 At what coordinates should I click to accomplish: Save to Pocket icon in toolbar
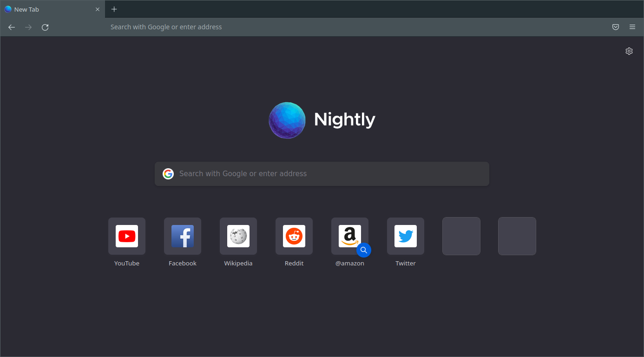pos(616,27)
